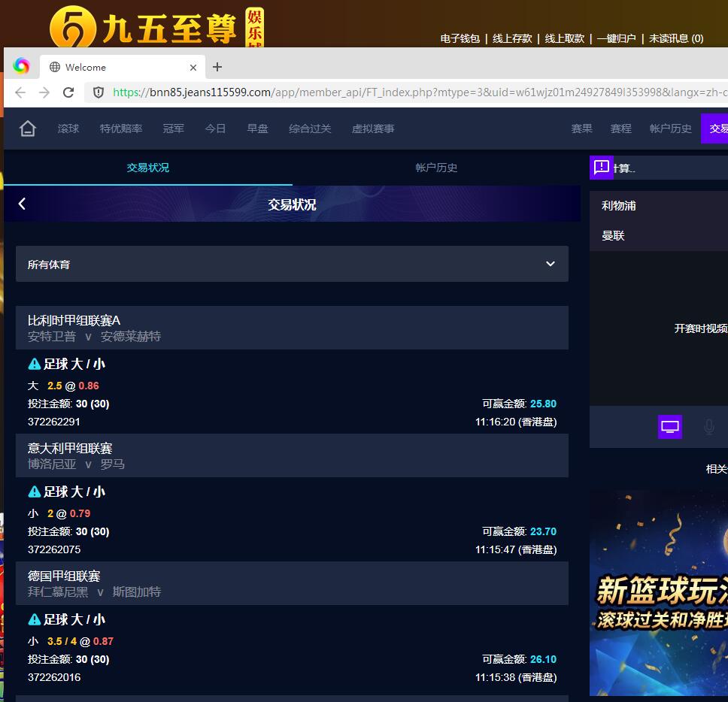Click the odds 0.87 value
Image resolution: width=728 pixels, height=702 pixels.
tap(103, 641)
